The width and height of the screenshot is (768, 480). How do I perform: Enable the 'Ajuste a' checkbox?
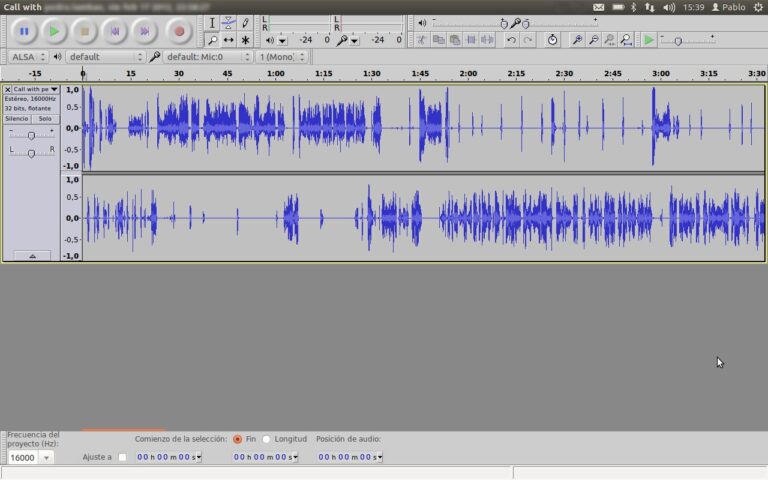[x=122, y=457]
